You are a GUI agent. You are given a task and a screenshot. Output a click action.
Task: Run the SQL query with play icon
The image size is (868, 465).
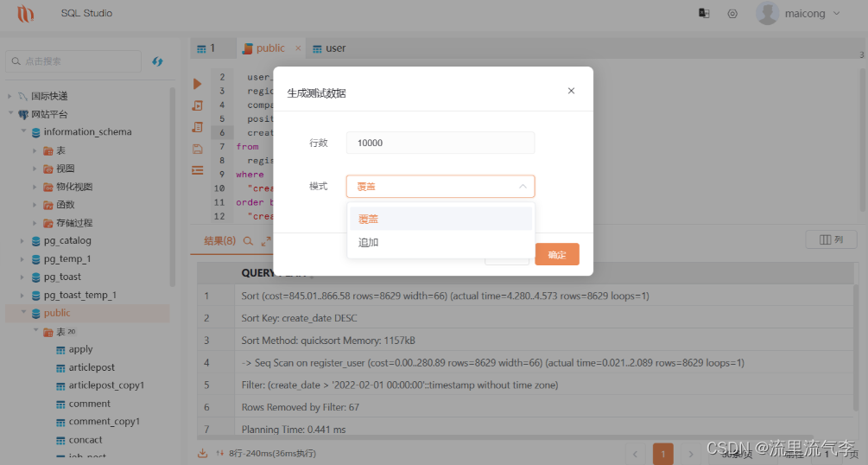point(197,84)
